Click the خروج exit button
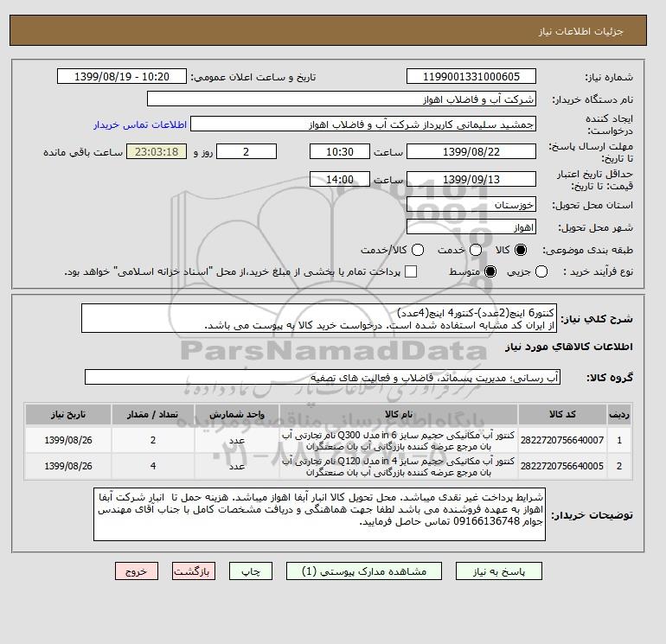Viewport: 666px width, 644px height. point(137,571)
